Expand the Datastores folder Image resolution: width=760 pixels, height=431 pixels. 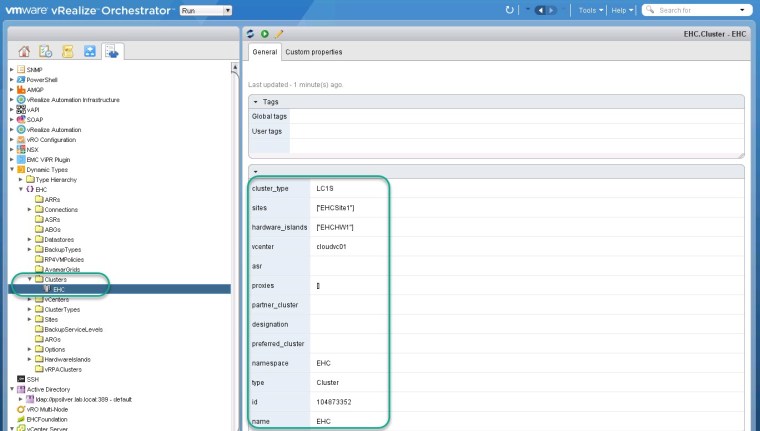30,239
